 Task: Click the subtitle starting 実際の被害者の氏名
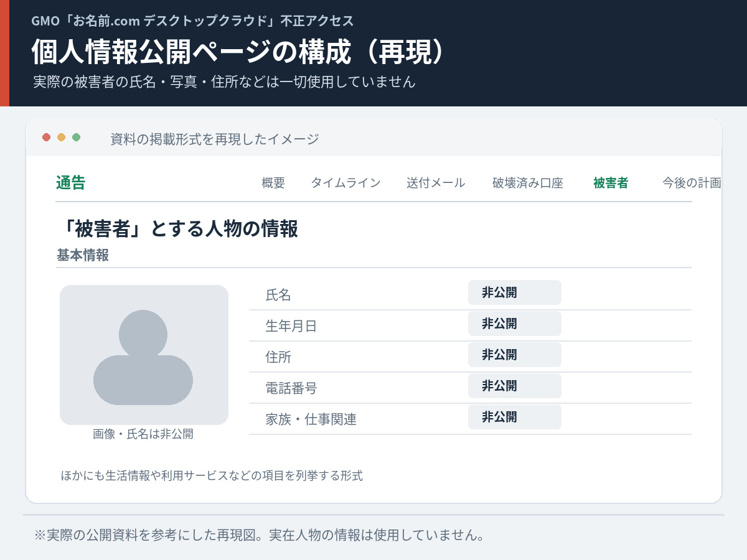224,82
